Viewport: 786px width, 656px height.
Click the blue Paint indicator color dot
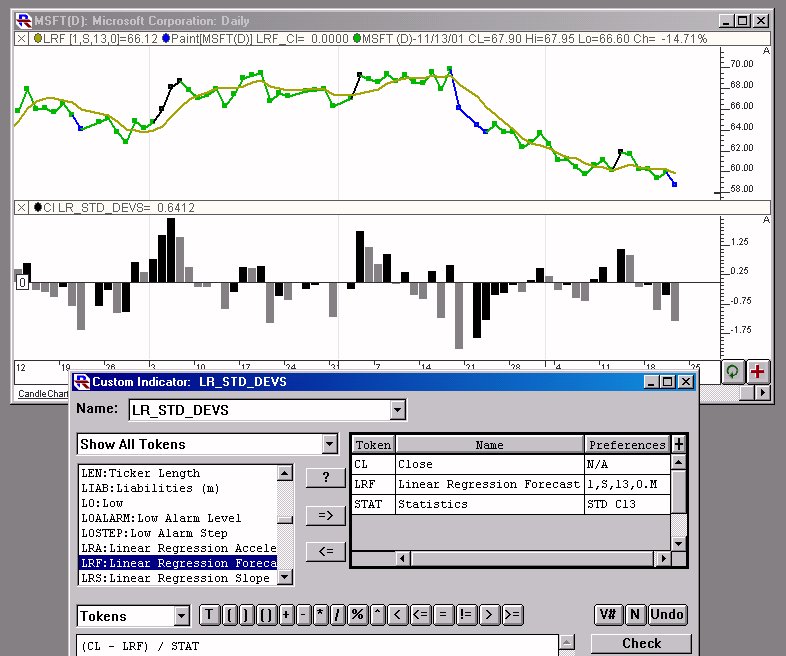point(166,39)
